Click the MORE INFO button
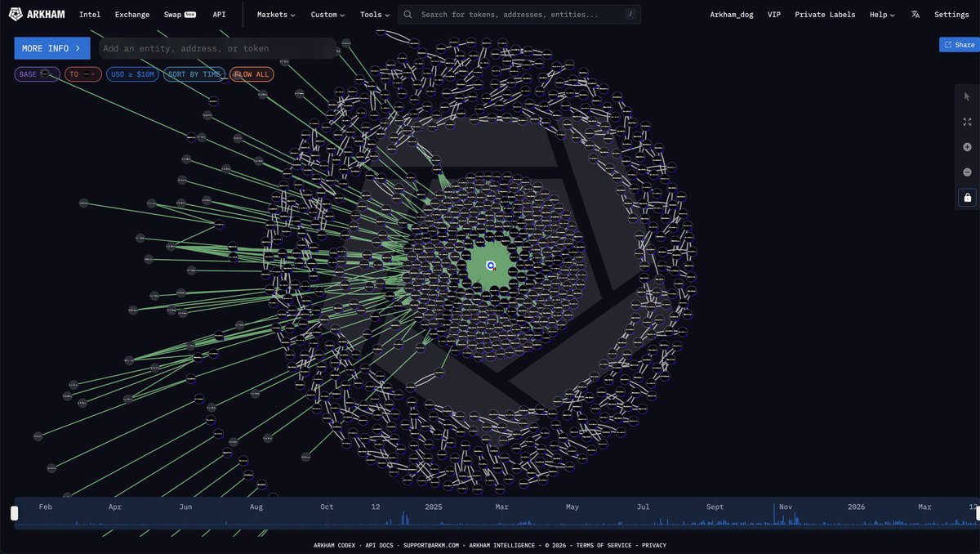The image size is (980, 554). [x=51, y=48]
